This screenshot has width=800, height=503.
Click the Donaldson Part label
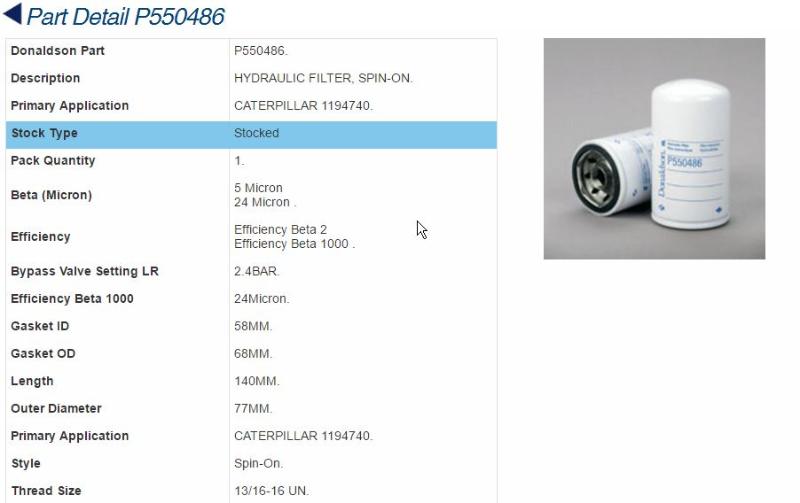(x=58, y=51)
